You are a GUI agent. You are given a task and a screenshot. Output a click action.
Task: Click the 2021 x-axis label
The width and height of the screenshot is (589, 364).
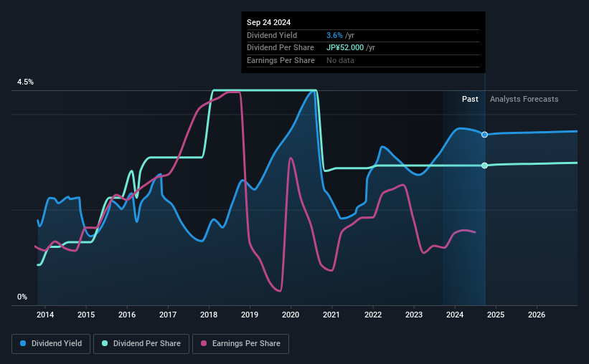coord(331,315)
